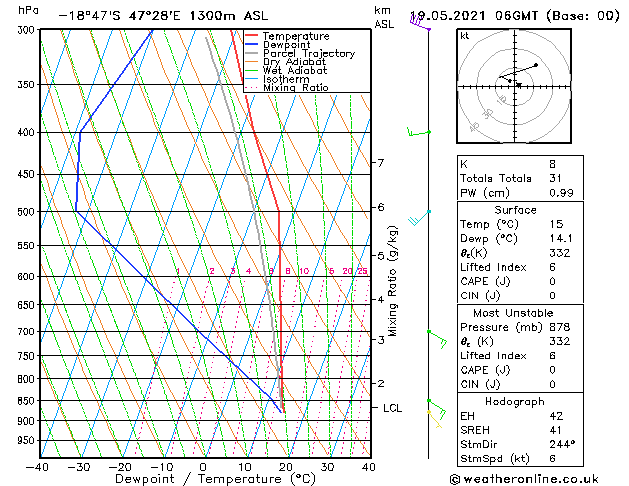Click the K index row label
Image resolution: width=629 pixels, height=486 pixels.
464,164
